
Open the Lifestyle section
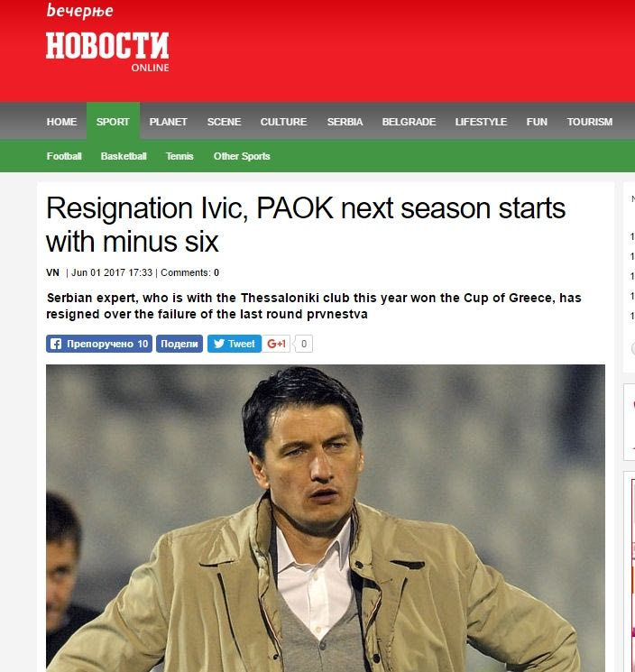481,122
